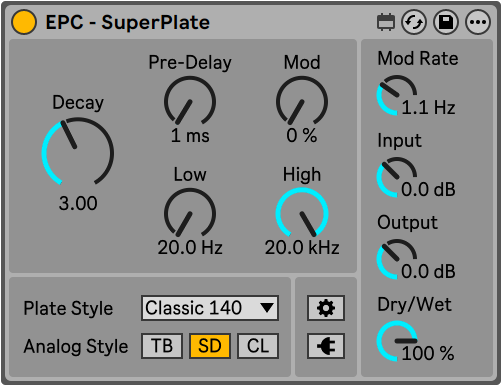Screen dimensions: 502x386
Task: Click the Pre-Delay knob
Action: (190, 101)
